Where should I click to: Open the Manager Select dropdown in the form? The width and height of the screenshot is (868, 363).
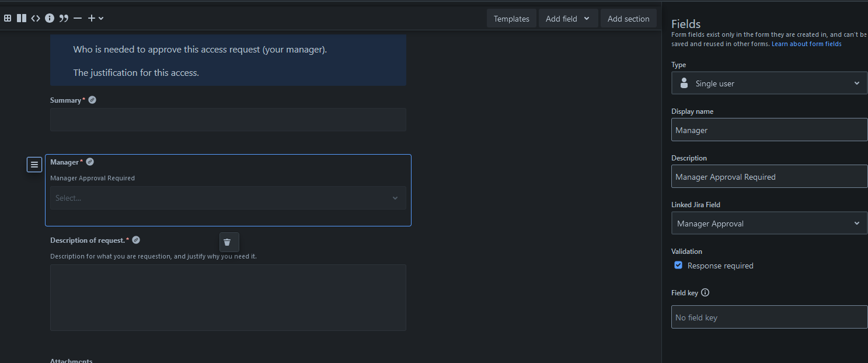point(228,198)
